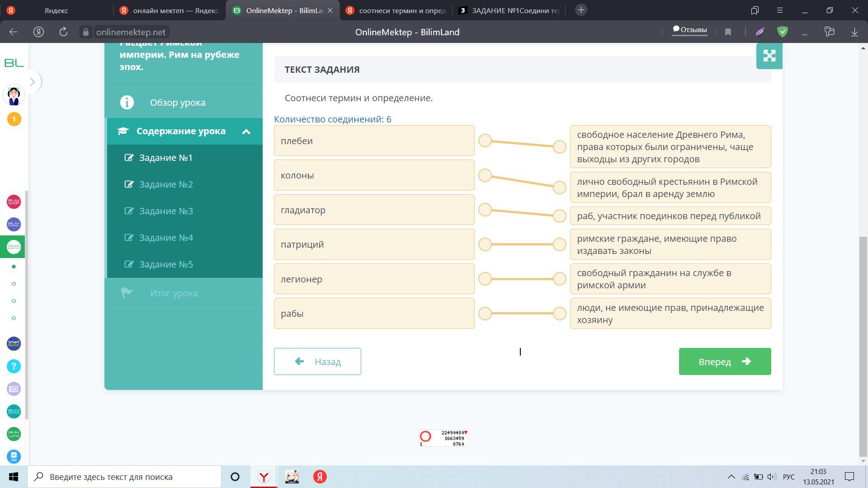The image size is (868, 488).
Task: Click the cyan question mark help icon
Action: [x=14, y=366]
